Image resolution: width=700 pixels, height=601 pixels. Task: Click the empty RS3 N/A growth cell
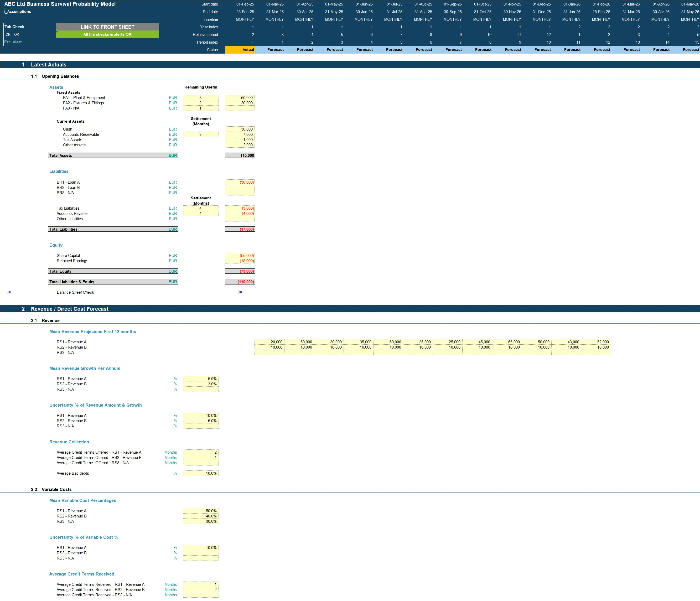[x=201, y=389]
